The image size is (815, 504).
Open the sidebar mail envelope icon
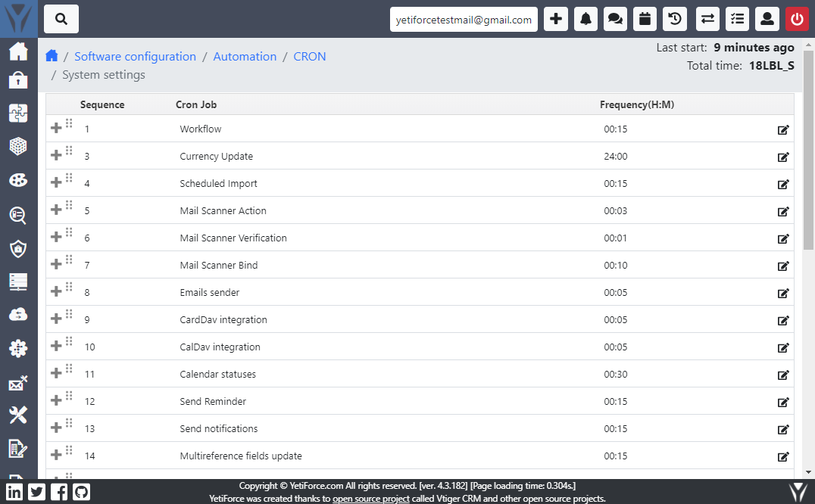coord(18,383)
